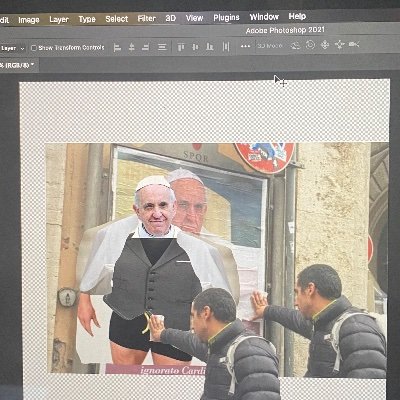
Task: Click the align top edges icon
Action: (181, 47)
